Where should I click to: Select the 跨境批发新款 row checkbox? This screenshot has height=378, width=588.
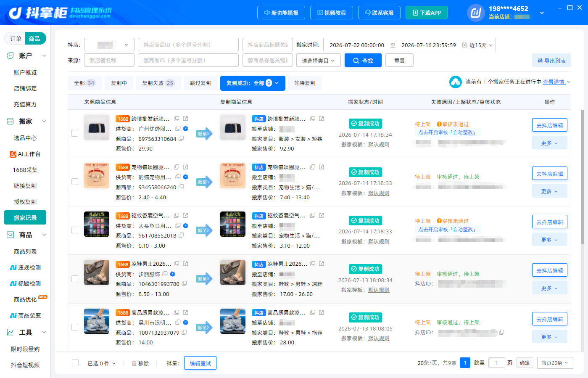pos(75,133)
